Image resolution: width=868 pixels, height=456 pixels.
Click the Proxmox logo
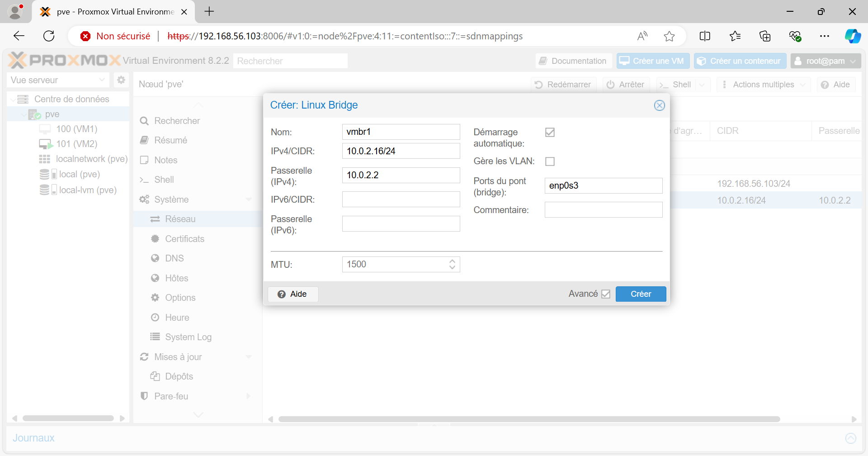(65, 61)
